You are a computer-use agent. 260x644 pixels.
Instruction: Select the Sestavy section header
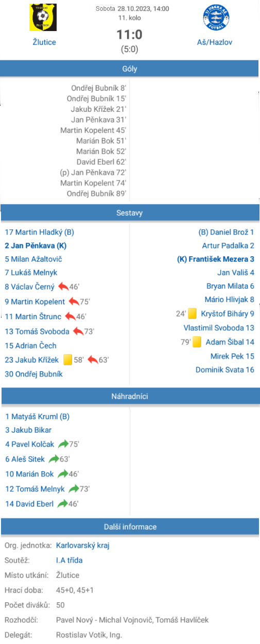(130, 212)
